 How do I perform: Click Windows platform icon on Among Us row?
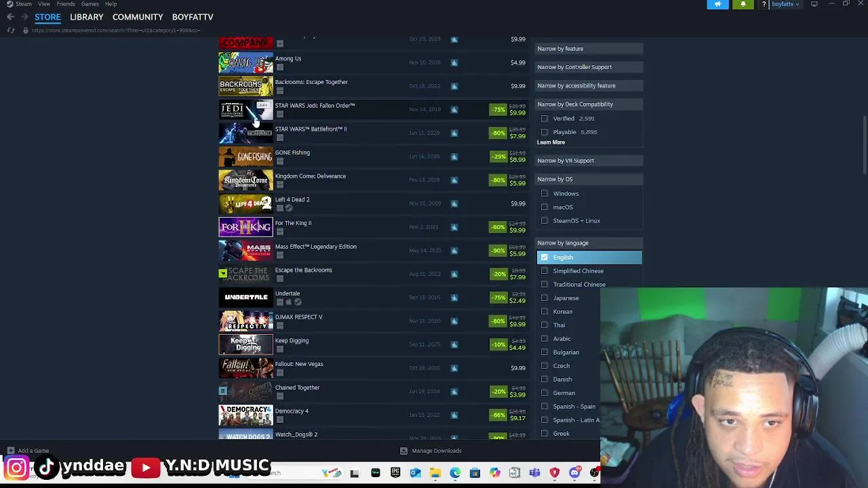click(279, 67)
